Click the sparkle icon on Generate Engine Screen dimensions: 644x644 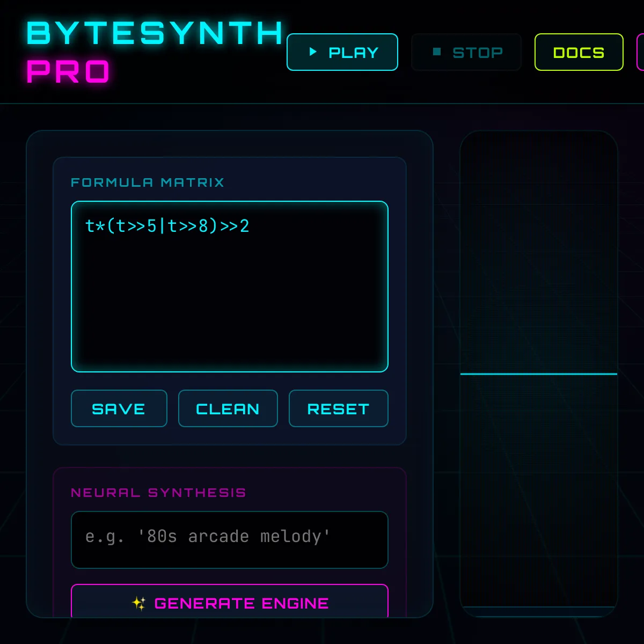click(138, 603)
